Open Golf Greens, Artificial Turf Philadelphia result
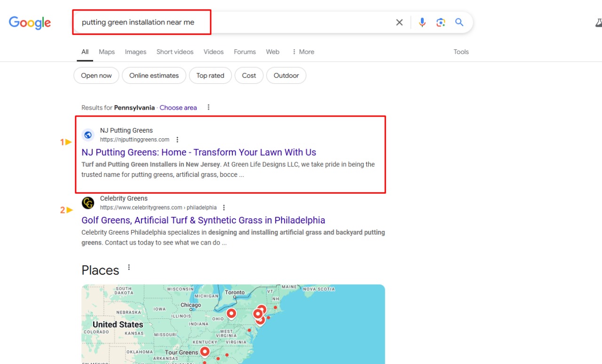Screen dimensions: 602x364 point(203,220)
